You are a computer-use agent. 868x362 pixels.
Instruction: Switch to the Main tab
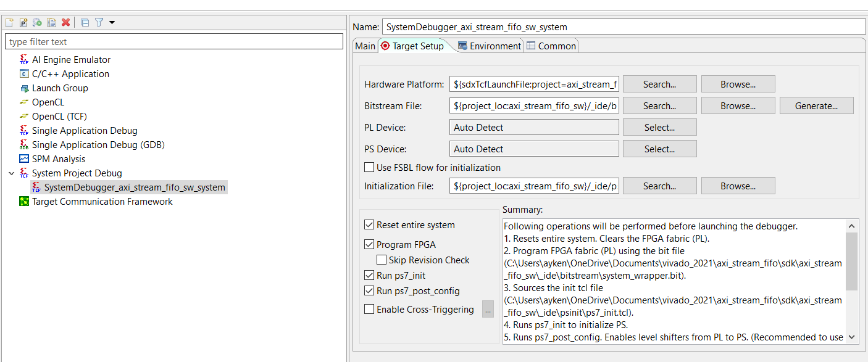[365, 46]
